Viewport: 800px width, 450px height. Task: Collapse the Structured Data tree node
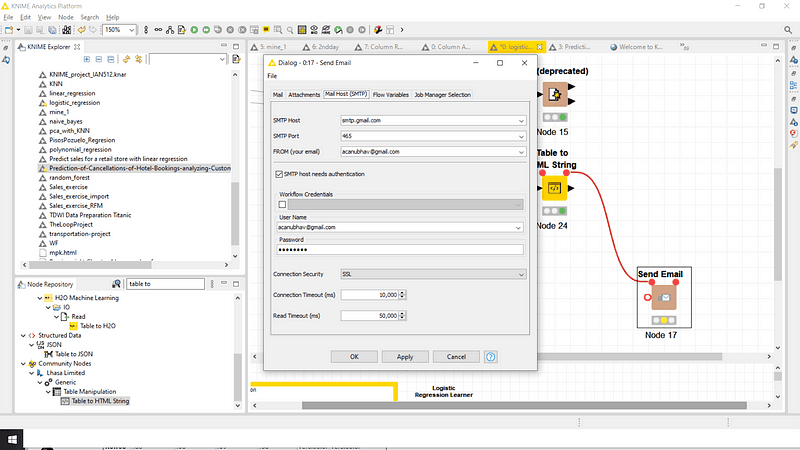tap(23, 336)
